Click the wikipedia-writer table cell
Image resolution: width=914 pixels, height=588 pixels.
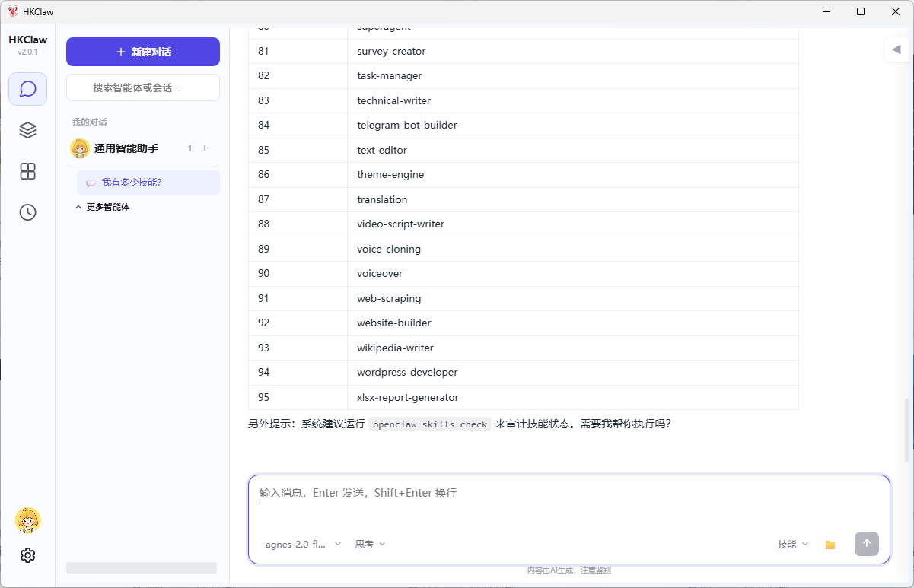tap(573, 348)
